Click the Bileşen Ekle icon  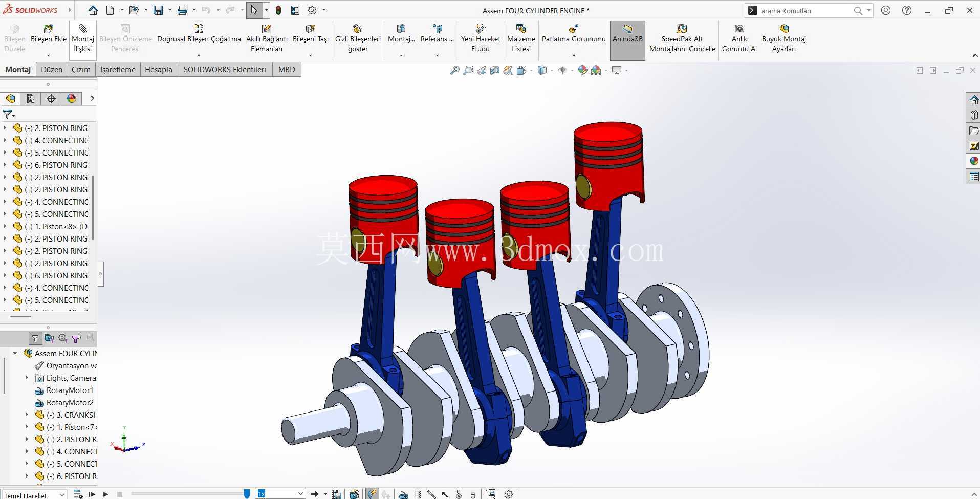[49, 29]
